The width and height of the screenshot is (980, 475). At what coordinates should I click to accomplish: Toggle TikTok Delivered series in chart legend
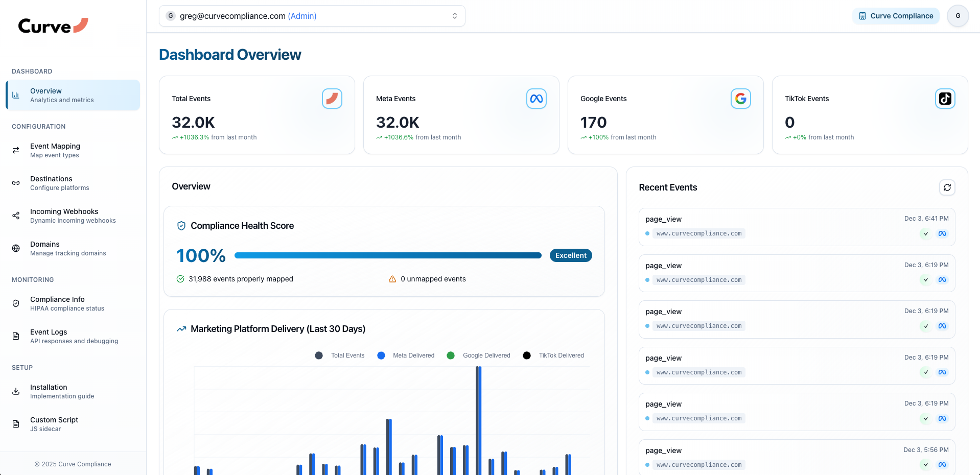tap(553, 355)
